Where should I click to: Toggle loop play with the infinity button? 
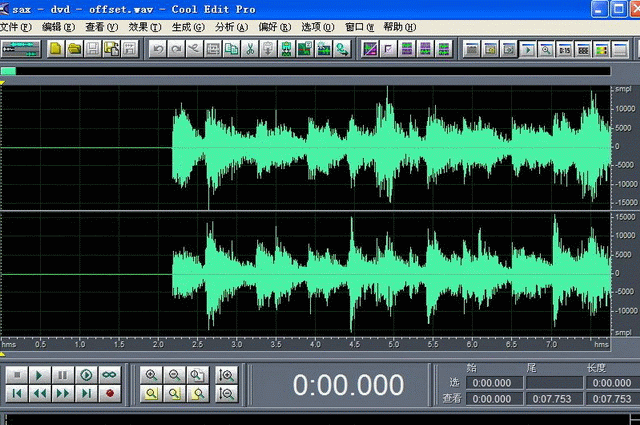[109, 375]
